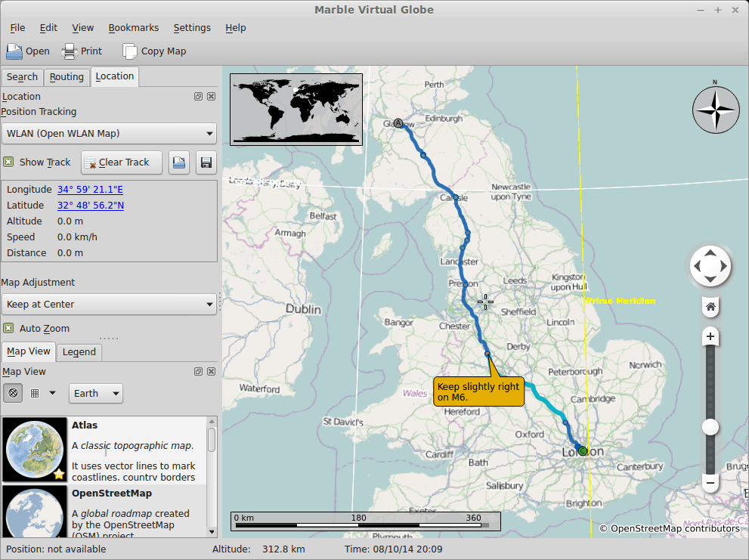This screenshot has width=749, height=560.
Task: Pan map left with navigation arrow
Action: click(698, 266)
